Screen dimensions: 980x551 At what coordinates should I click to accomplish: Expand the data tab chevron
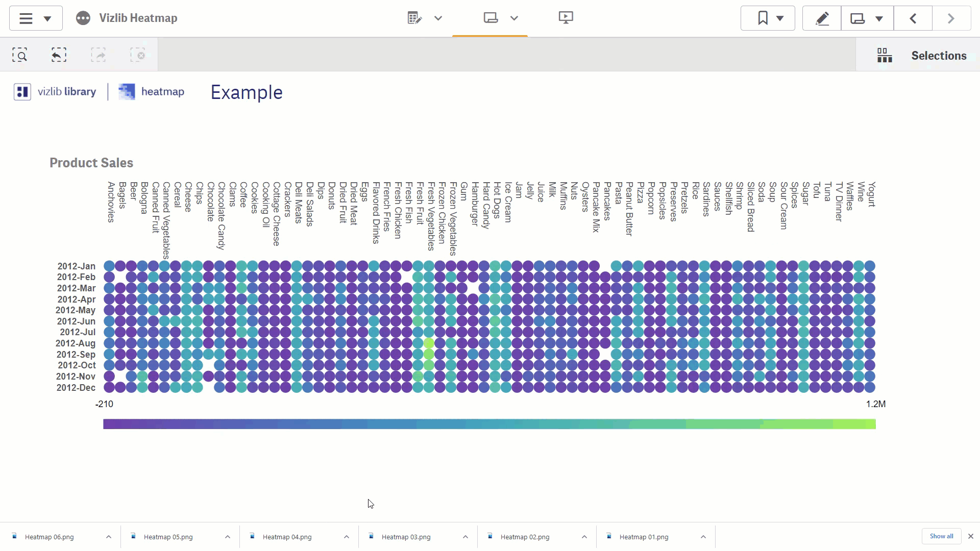[x=438, y=18]
